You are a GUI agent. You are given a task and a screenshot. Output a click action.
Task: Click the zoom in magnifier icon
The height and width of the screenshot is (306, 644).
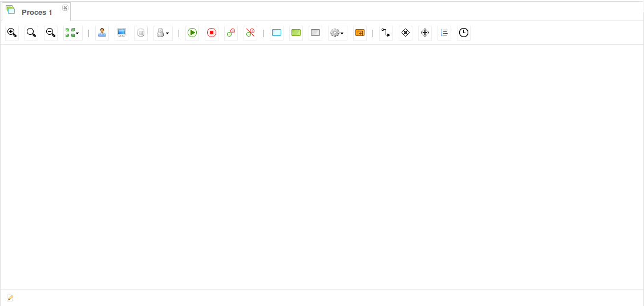[x=12, y=33]
